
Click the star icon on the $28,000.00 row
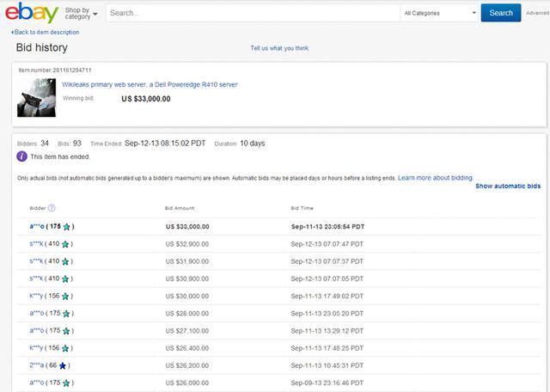pyautogui.click(x=66, y=314)
